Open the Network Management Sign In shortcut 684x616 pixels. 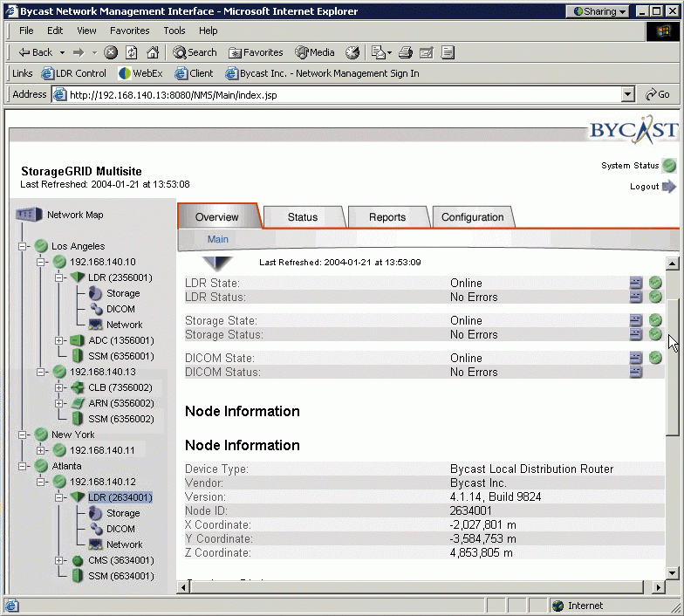coord(322,73)
